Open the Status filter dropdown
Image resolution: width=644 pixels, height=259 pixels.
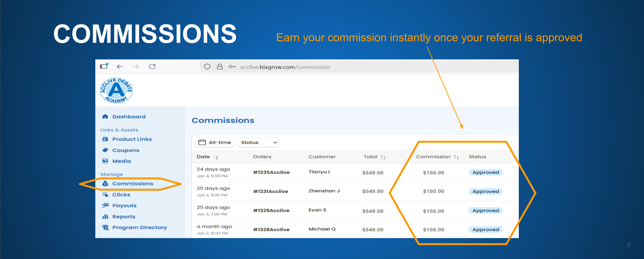258,142
